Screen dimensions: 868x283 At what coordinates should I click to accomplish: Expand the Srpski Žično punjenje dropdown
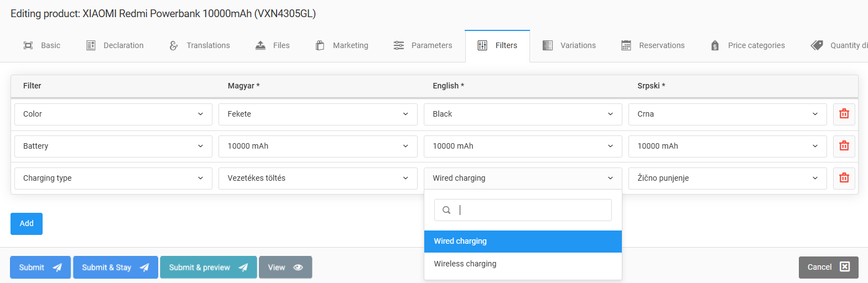point(727,178)
